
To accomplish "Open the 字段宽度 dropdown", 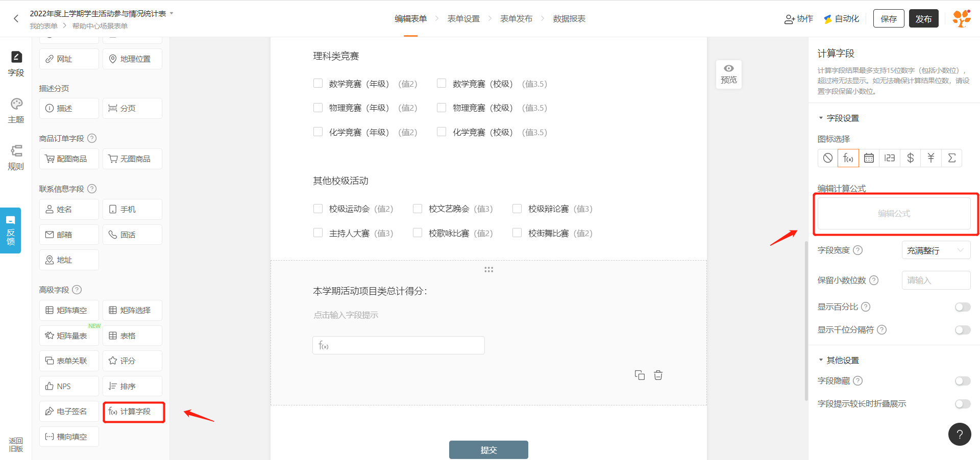I will pyautogui.click(x=936, y=250).
